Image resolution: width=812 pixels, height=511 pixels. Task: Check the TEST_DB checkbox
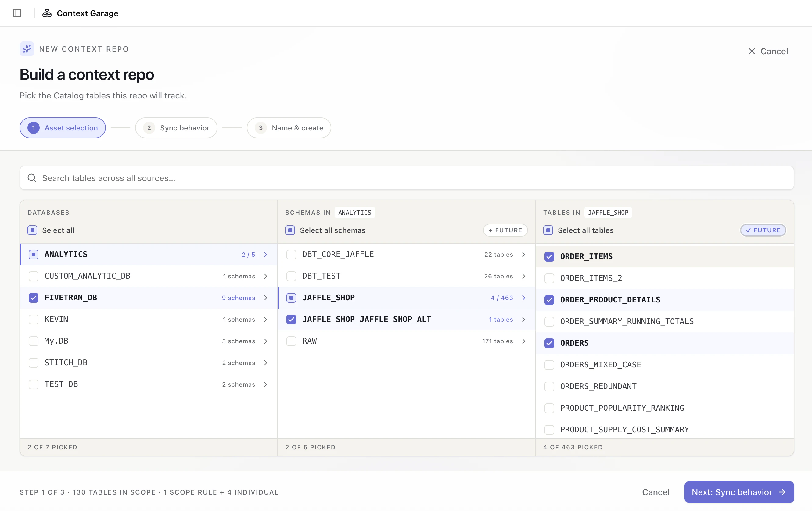pyautogui.click(x=33, y=384)
